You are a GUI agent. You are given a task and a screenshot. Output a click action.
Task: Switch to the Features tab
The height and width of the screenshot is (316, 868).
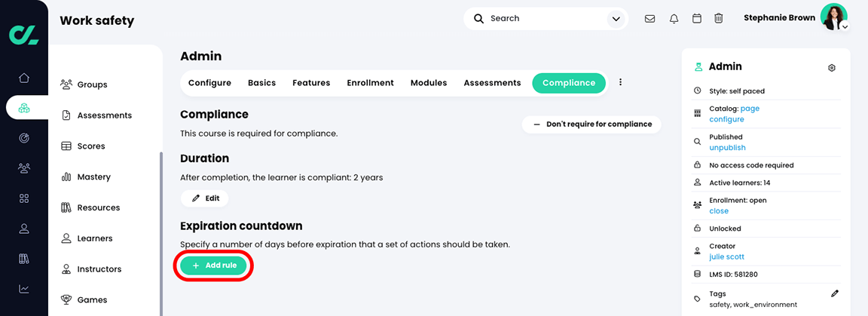coord(311,83)
